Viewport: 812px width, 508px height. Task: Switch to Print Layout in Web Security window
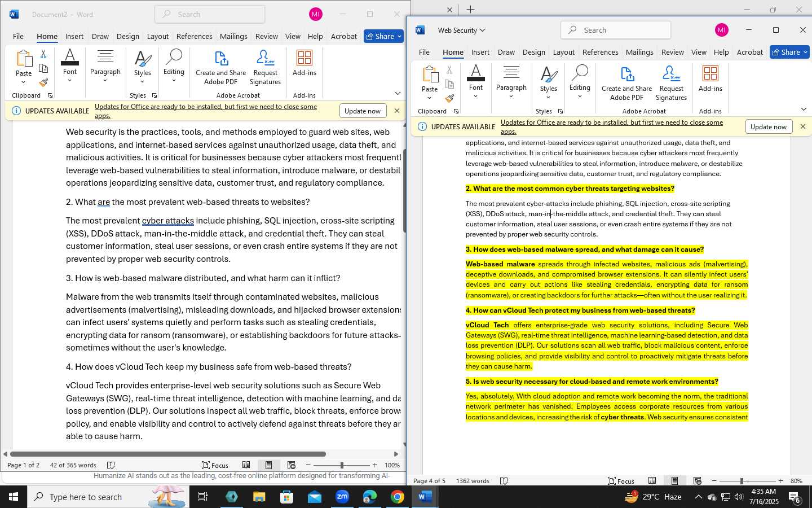tap(674, 481)
